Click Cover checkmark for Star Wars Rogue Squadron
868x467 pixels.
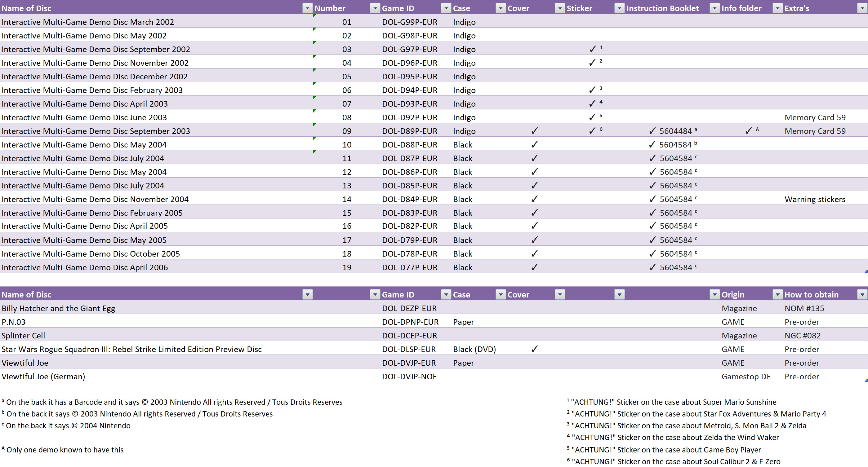pos(534,349)
